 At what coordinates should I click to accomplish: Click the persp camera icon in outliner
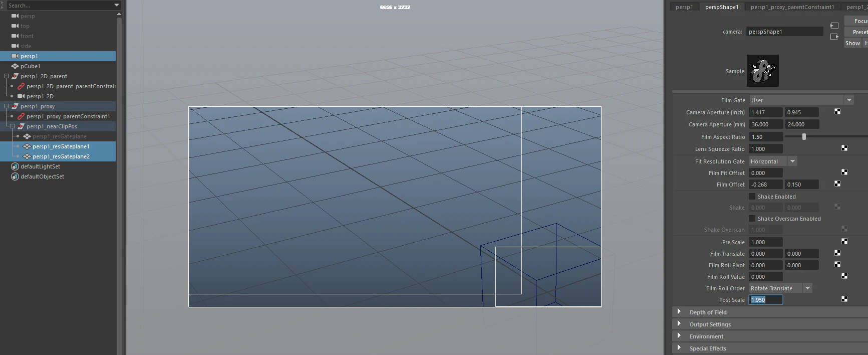click(x=15, y=16)
